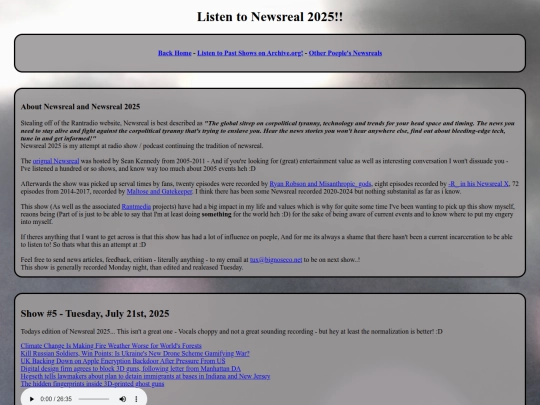
Task: Open hidden fingerprints 3D-printed ghost guns article
Action: (92, 384)
